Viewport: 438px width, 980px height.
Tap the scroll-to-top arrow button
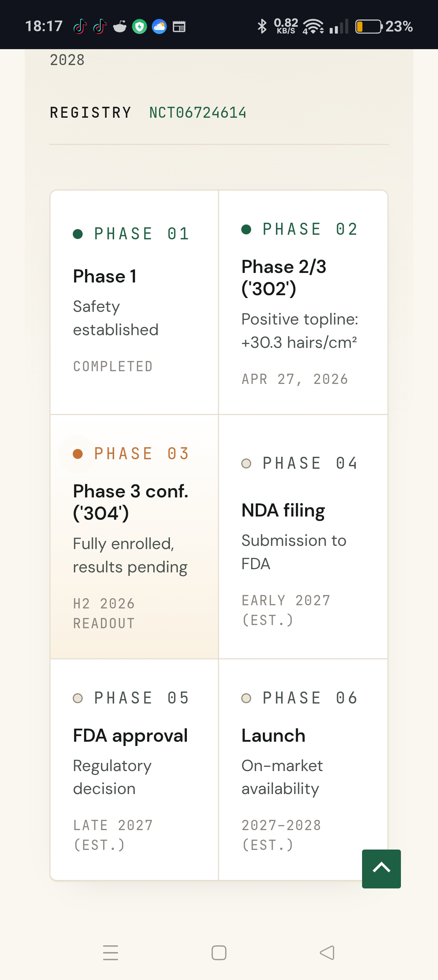(381, 869)
